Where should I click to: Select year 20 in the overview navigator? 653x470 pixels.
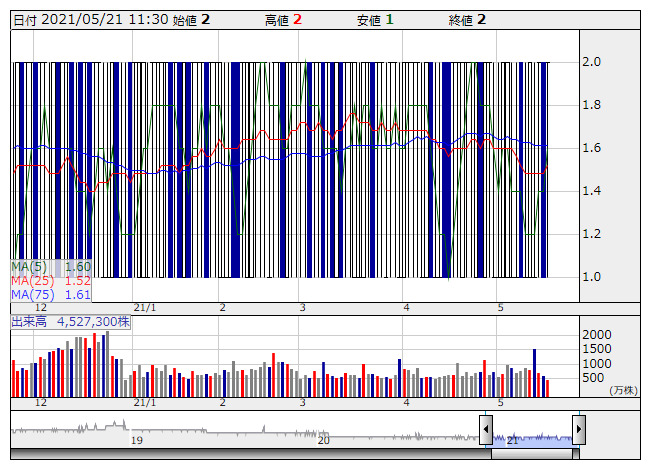coord(323,440)
